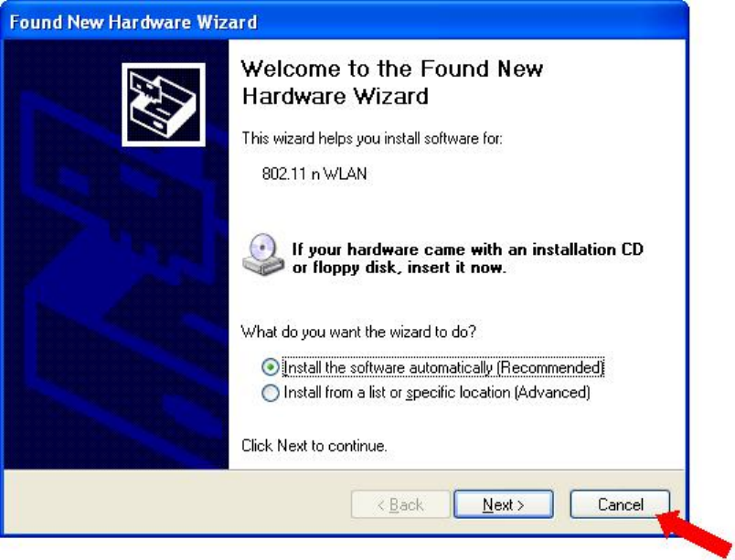Click the red arrow pointing at Cancel
Viewport: 735px width, 560px height.
tap(695, 534)
